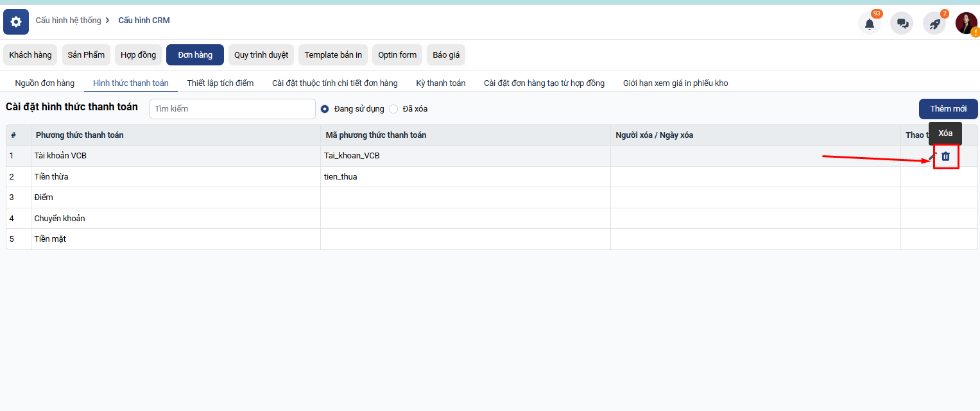Screen dimensions: 980x411
Task: Open the Báo giá tab
Action: coord(446,55)
